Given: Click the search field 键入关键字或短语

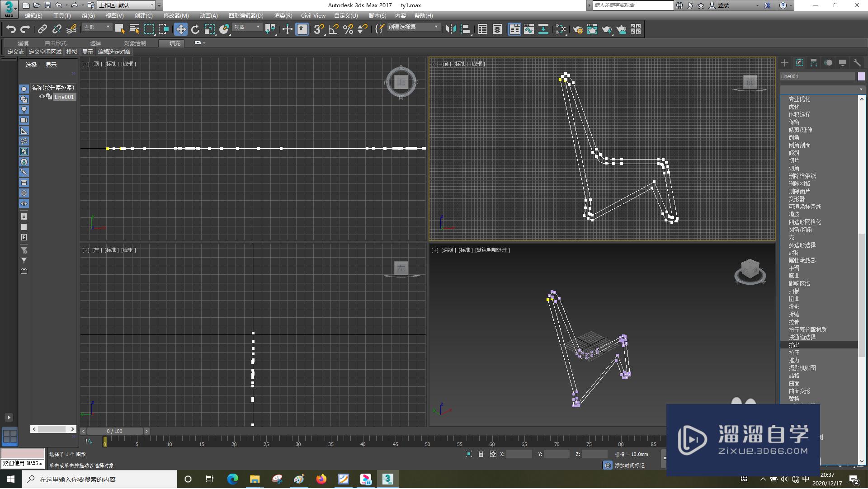Looking at the screenshot, I should tap(633, 5).
